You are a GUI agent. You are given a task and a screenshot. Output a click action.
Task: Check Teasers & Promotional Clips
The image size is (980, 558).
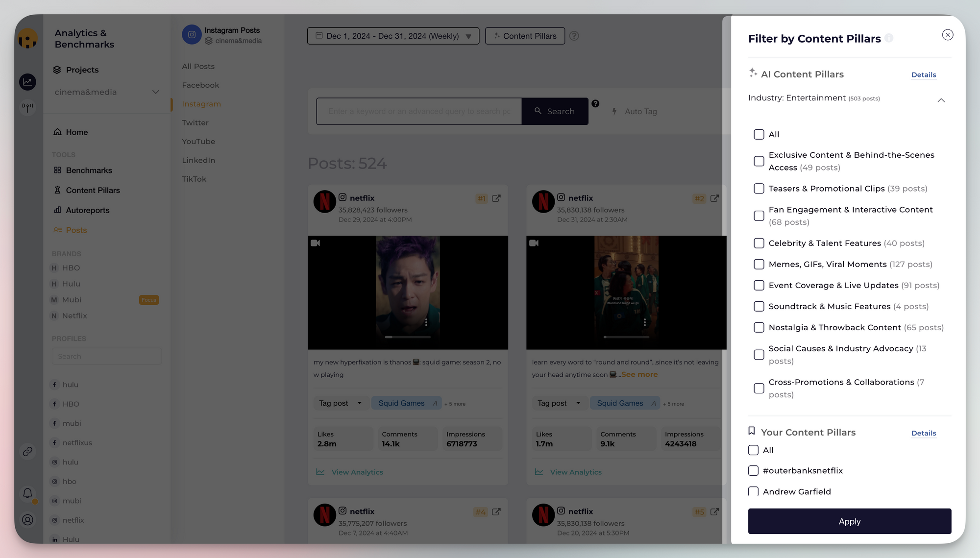click(x=759, y=189)
